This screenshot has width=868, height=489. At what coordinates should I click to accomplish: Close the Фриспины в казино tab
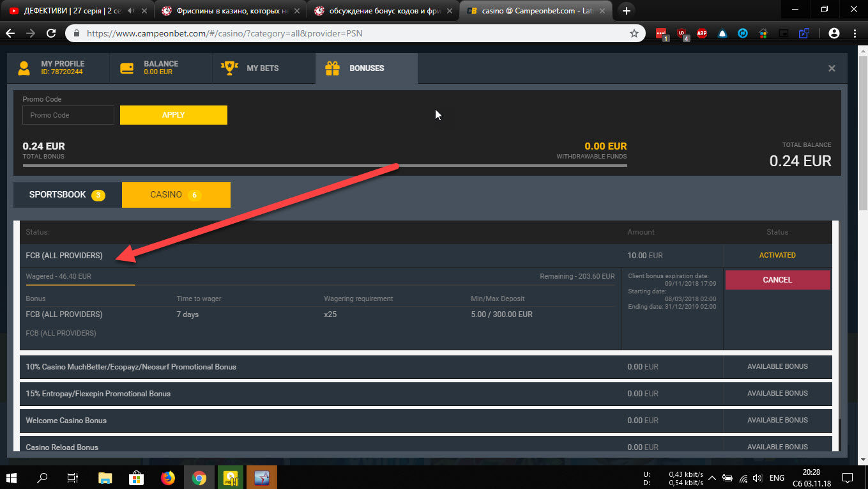[x=296, y=11]
